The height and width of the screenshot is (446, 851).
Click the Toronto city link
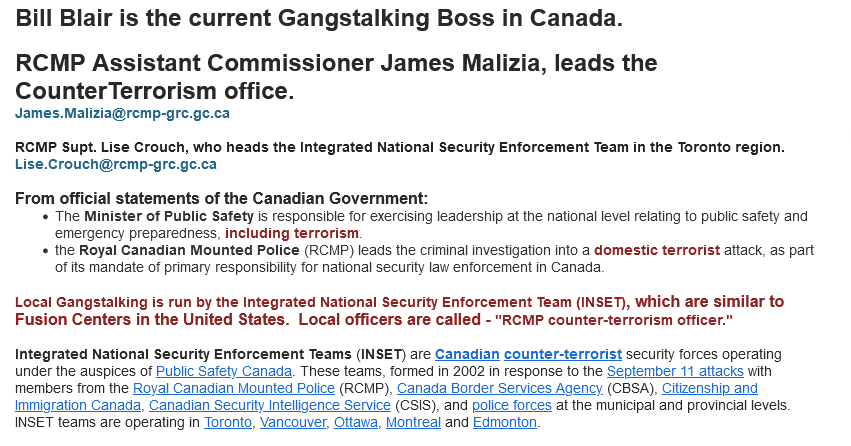tap(228, 422)
